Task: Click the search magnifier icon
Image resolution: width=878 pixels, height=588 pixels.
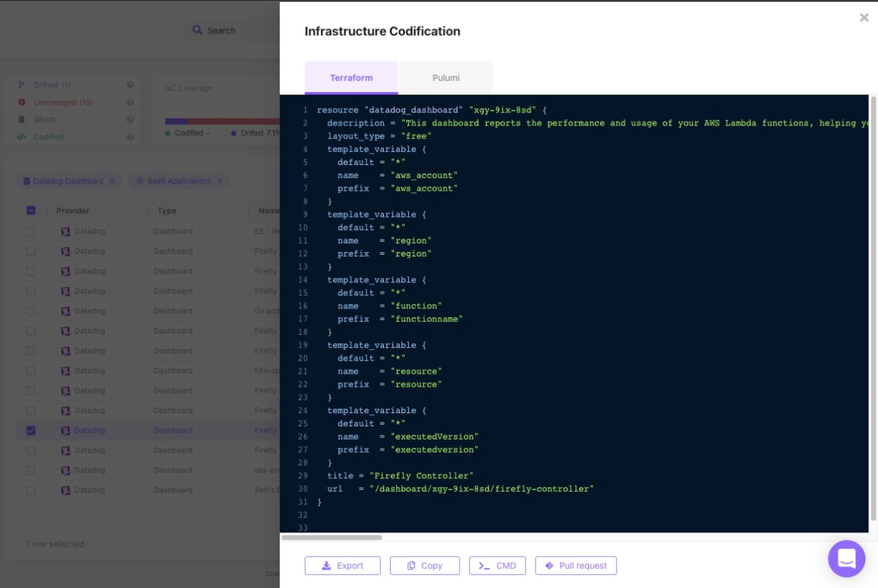Action: (197, 30)
